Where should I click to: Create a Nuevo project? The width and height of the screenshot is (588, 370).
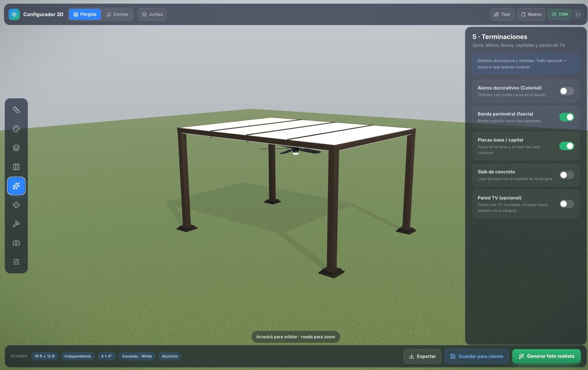(531, 14)
